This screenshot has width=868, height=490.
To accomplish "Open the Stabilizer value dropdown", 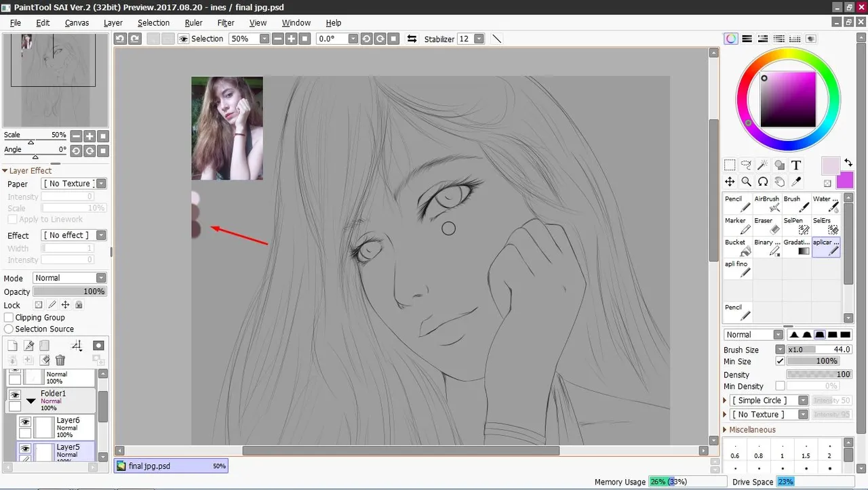I will click(x=479, y=39).
